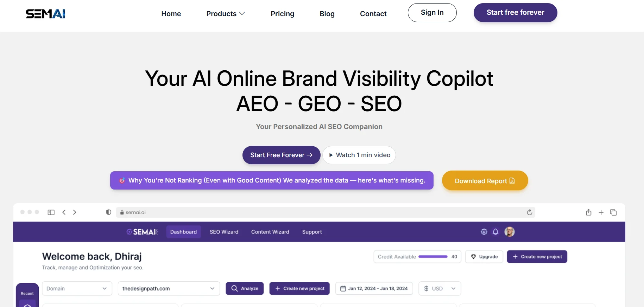Open the settings gear in dashboard

(x=484, y=232)
